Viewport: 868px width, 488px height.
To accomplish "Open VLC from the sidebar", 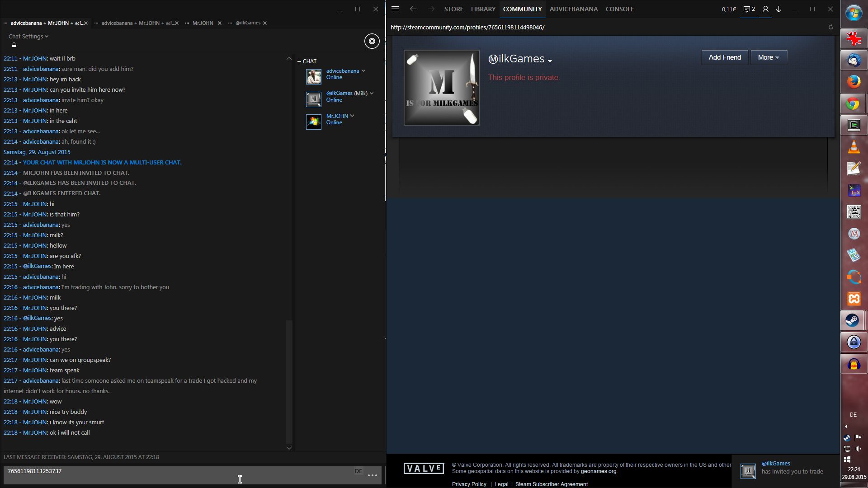I will [854, 147].
